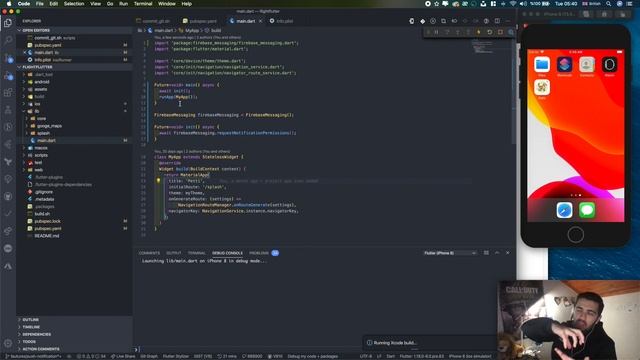Open the Search view in activity bar
The width and height of the screenshot is (640, 360).
click(8, 40)
